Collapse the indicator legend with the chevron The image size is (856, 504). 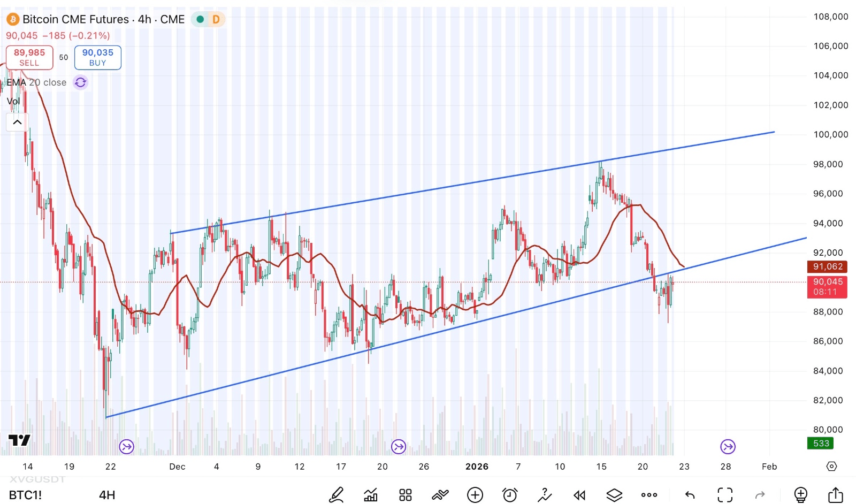pos(17,123)
